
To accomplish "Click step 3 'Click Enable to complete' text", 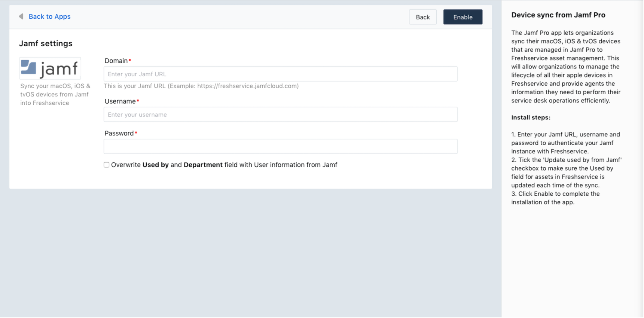I will tap(555, 198).
